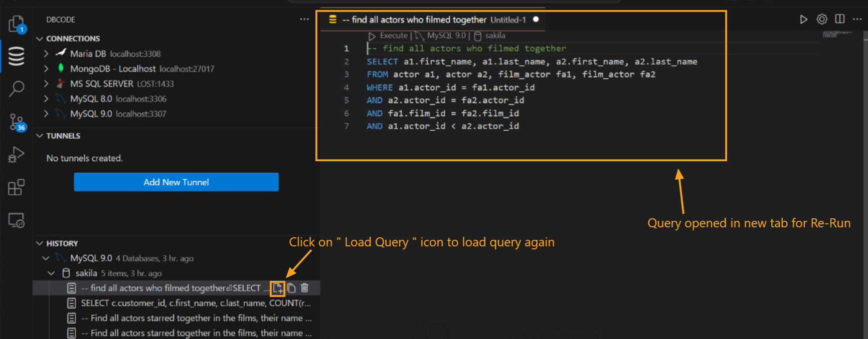Viewport: 868px width, 339px height.
Task: Collapse the TUNNELS section
Action: pos(40,136)
